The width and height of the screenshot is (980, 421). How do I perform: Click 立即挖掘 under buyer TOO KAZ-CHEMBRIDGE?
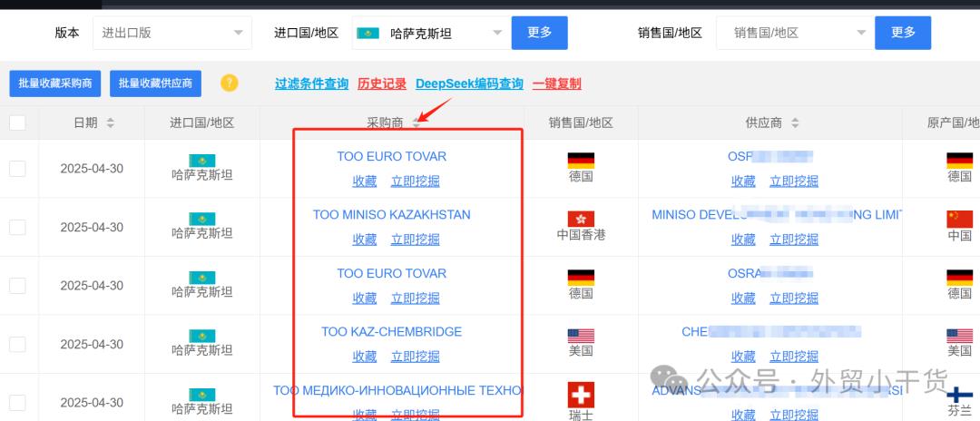(416, 357)
